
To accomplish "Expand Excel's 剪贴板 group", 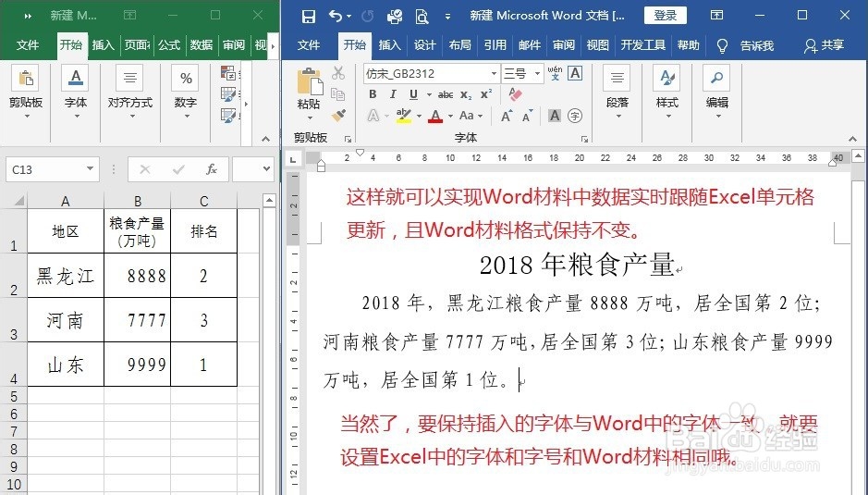I will pos(26,93).
